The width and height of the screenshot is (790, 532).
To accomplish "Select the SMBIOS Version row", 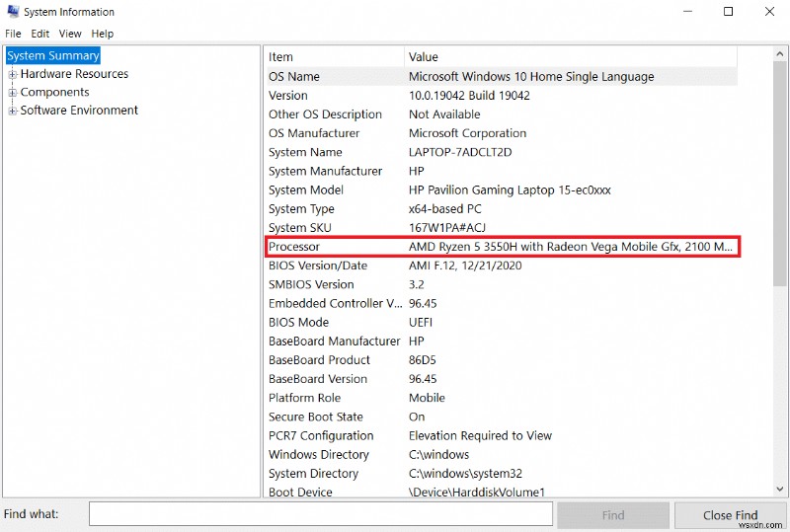I will [x=502, y=284].
